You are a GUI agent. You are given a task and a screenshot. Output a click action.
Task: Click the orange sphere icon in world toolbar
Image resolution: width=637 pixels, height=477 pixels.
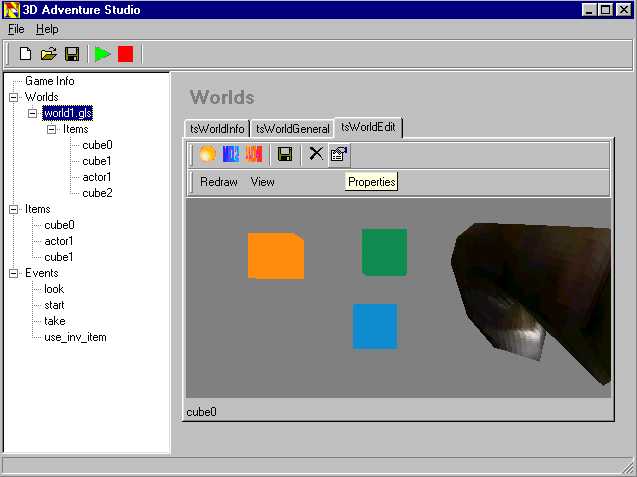[x=207, y=154]
